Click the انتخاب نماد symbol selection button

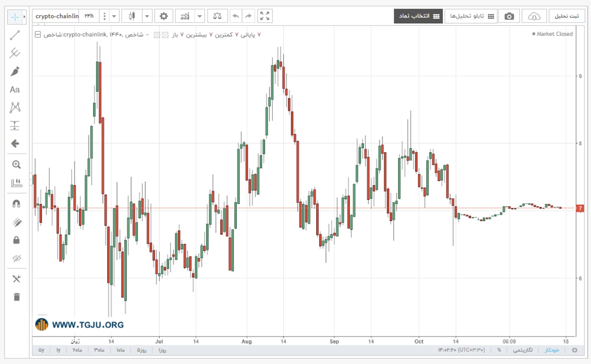(418, 16)
